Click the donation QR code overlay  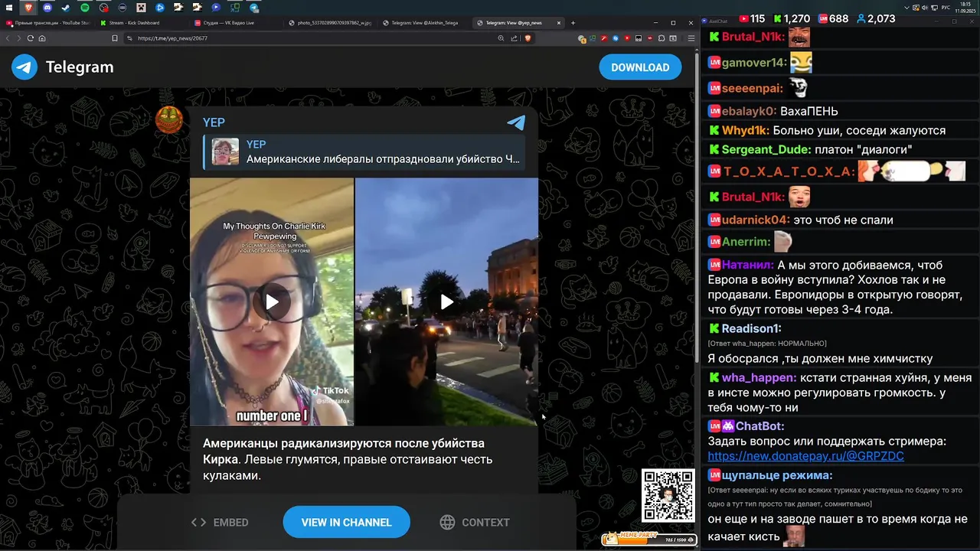(x=668, y=495)
